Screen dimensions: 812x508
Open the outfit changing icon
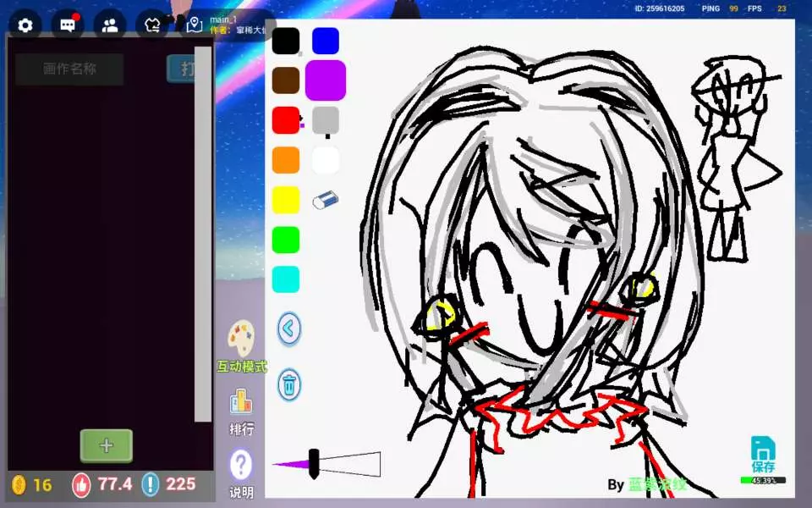152,25
